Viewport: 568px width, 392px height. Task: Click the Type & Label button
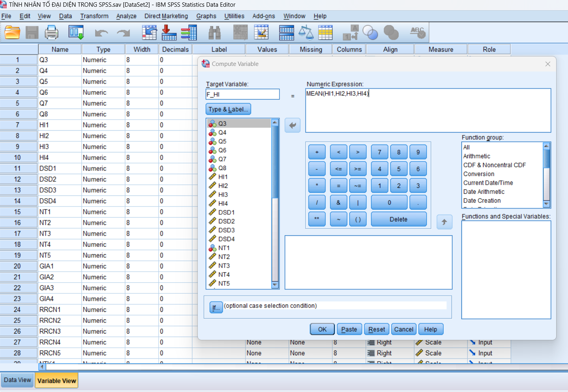coord(228,109)
